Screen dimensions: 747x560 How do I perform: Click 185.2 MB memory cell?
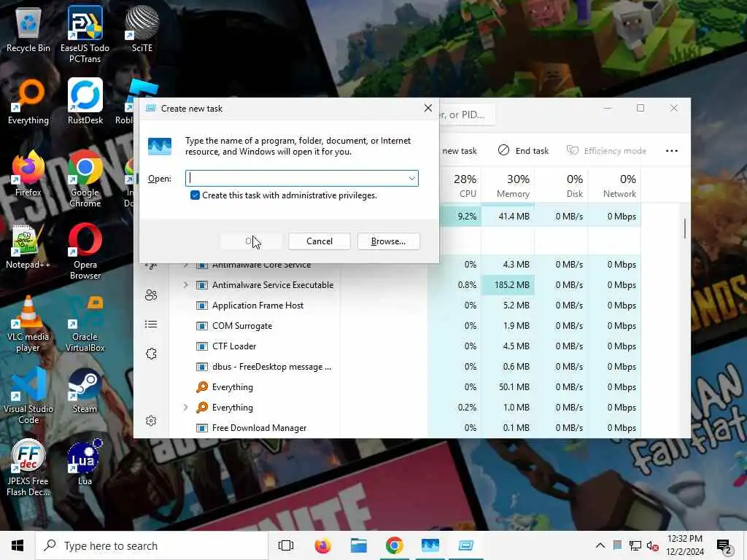tap(508, 285)
